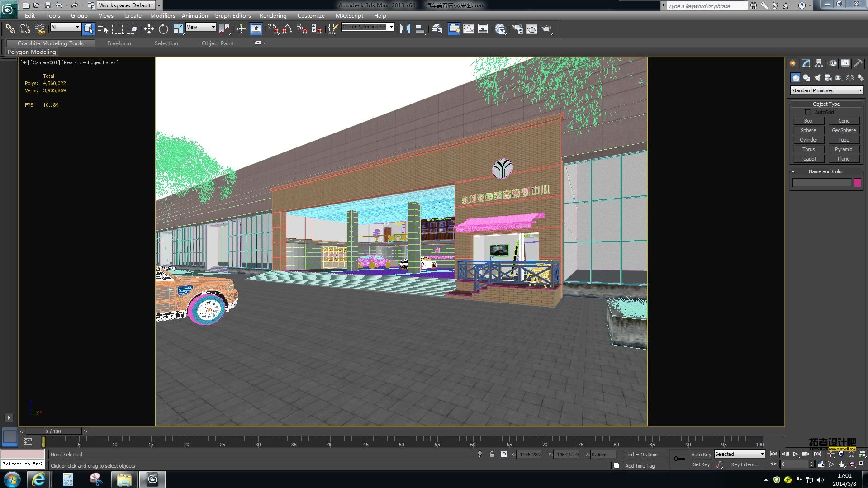Click the Unlink Selection tool
The width and height of the screenshot is (868, 488).
(25, 29)
